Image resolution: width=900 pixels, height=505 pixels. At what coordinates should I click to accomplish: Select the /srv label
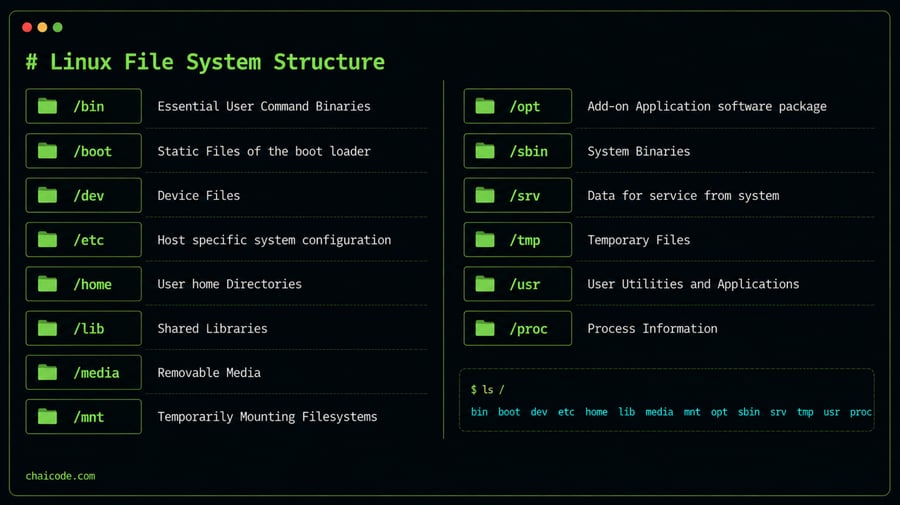coord(525,196)
